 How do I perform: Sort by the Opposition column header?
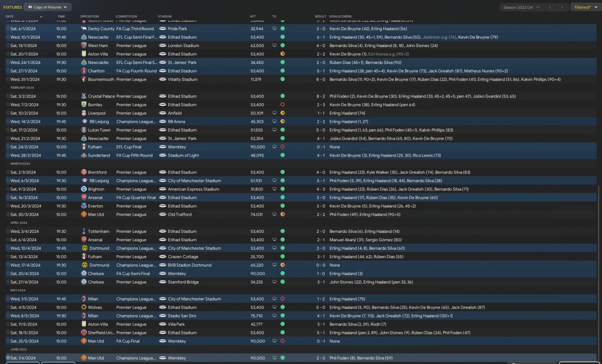click(90, 16)
